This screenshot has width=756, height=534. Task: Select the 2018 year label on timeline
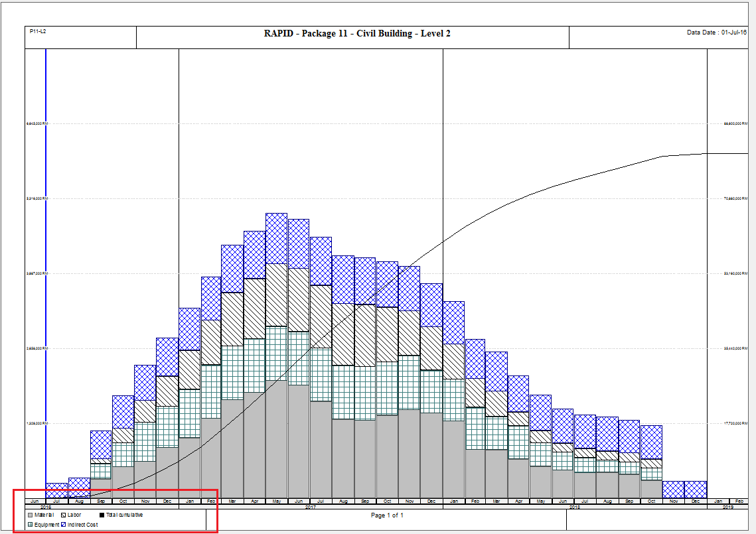pos(575,507)
